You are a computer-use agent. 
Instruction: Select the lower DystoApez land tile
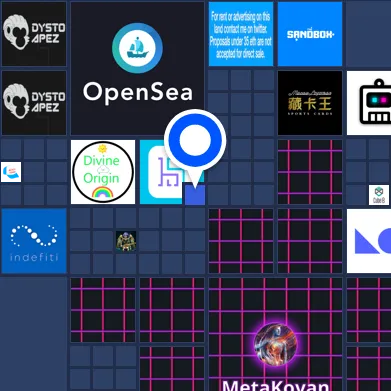(x=34, y=103)
